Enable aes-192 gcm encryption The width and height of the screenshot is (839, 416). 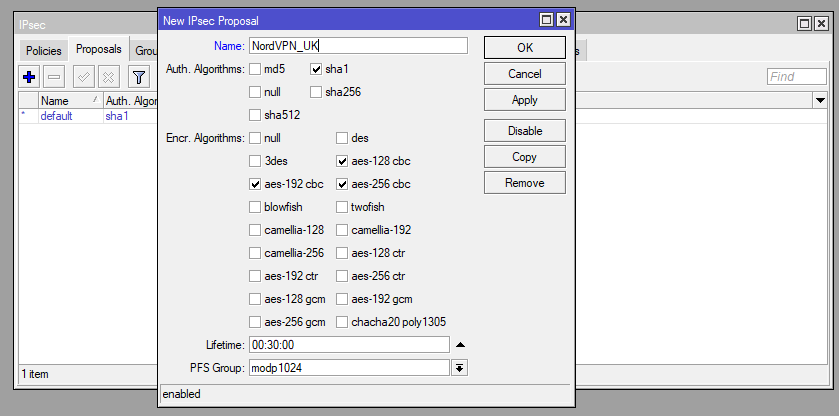coord(342,299)
